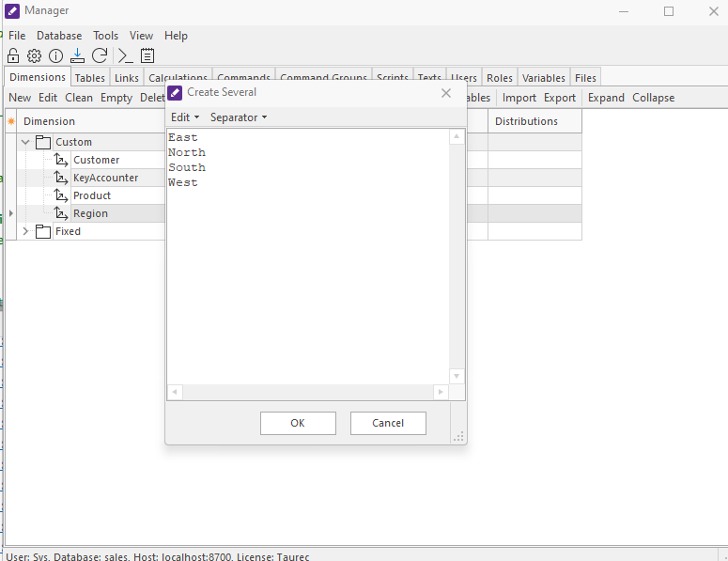This screenshot has width=728, height=561.
Task: Click the Customer dimension axis icon
Action: coord(61,160)
